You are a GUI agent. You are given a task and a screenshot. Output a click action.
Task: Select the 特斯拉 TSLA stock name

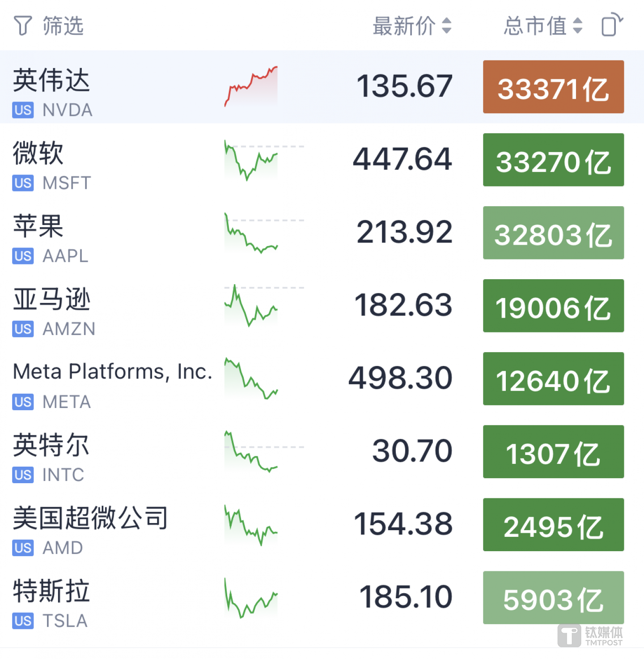coord(51,591)
